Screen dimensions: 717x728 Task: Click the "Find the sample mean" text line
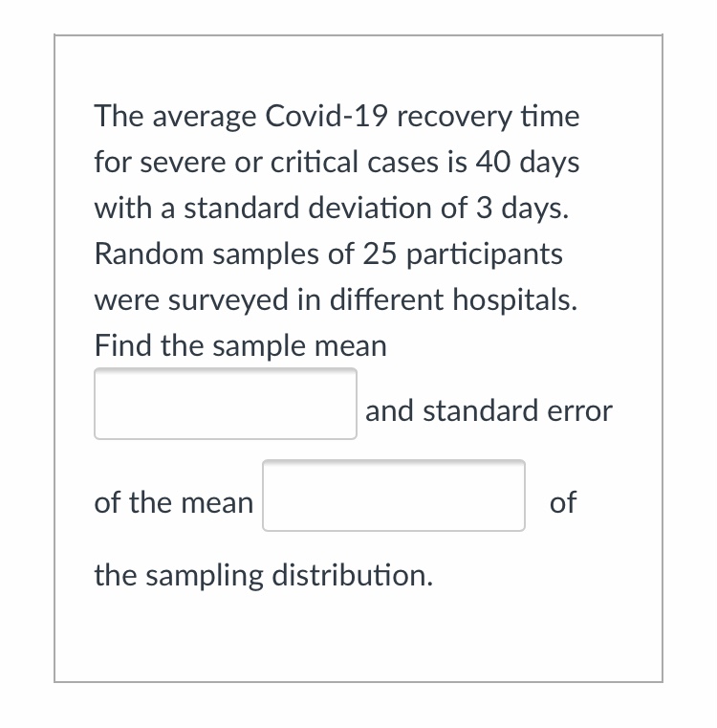(x=240, y=345)
